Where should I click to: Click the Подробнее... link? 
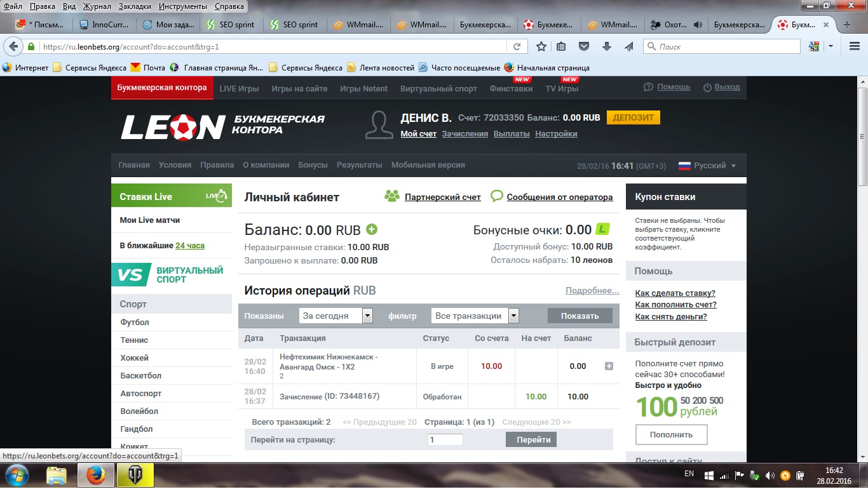pos(592,291)
